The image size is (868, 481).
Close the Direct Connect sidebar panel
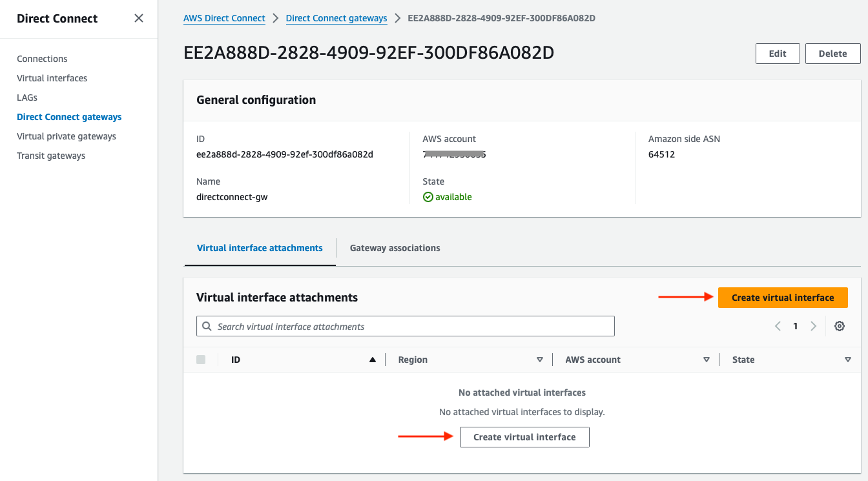[x=139, y=18]
